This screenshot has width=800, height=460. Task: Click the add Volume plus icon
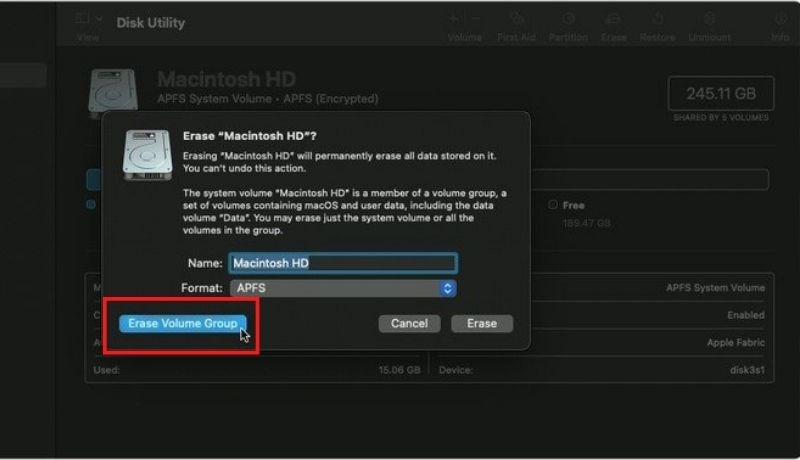[x=454, y=19]
